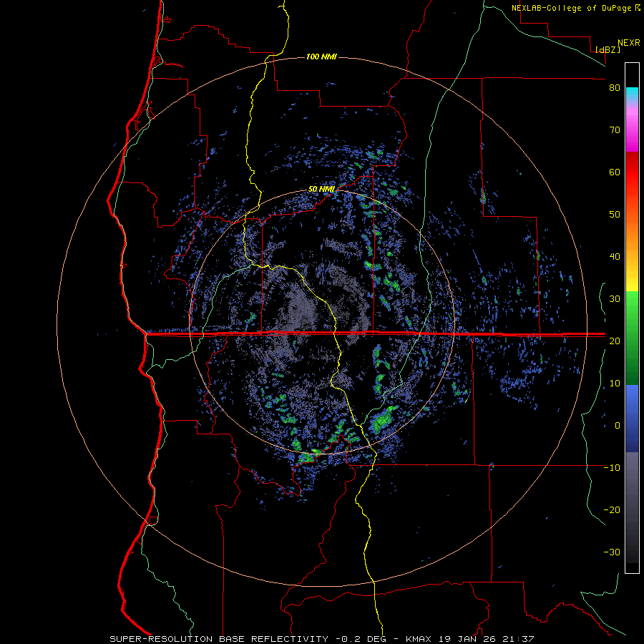Click the 10 value on the dBZ scale
Viewport: 644px width, 644px height.
(615, 384)
